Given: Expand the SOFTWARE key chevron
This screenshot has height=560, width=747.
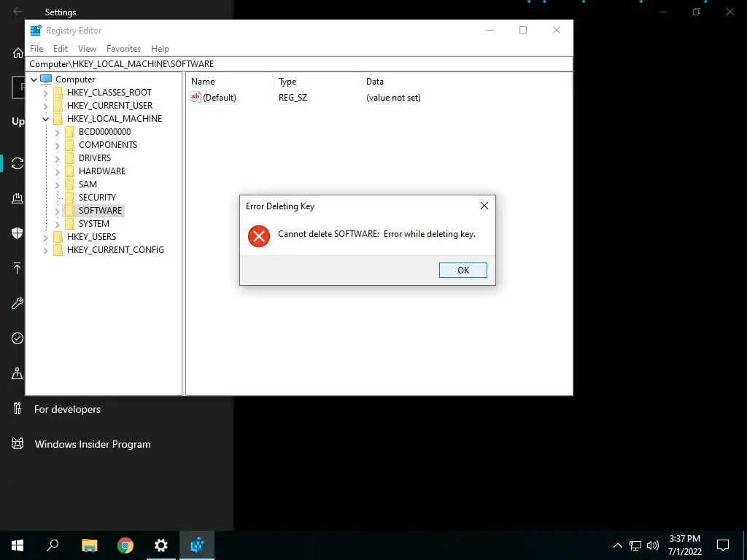Looking at the screenshot, I should coord(57,211).
